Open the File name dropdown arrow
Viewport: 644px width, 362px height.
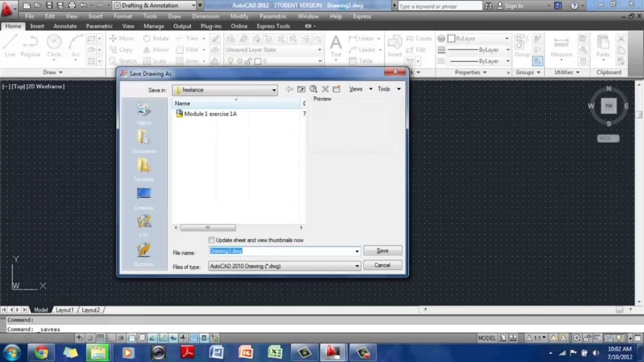(357, 251)
